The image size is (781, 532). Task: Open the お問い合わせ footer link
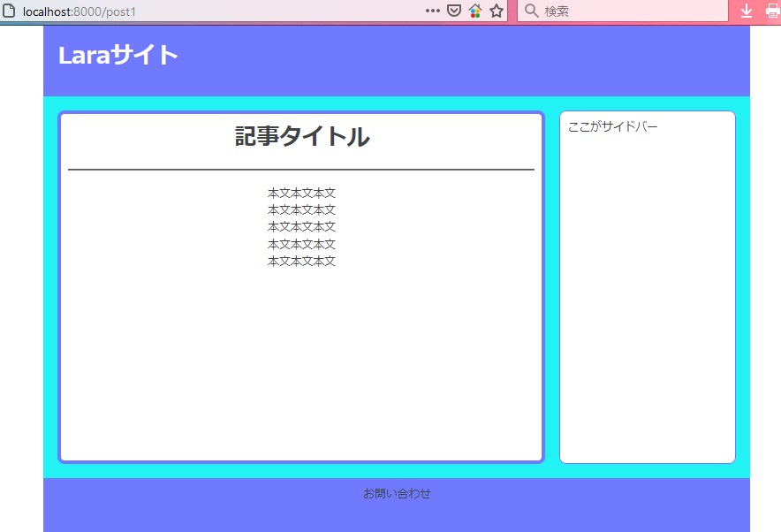[x=397, y=493]
